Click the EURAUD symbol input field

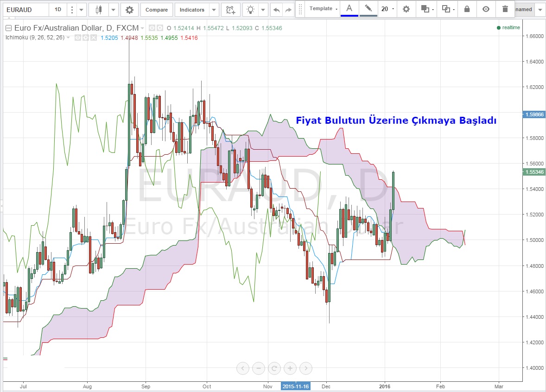click(x=25, y=10)
